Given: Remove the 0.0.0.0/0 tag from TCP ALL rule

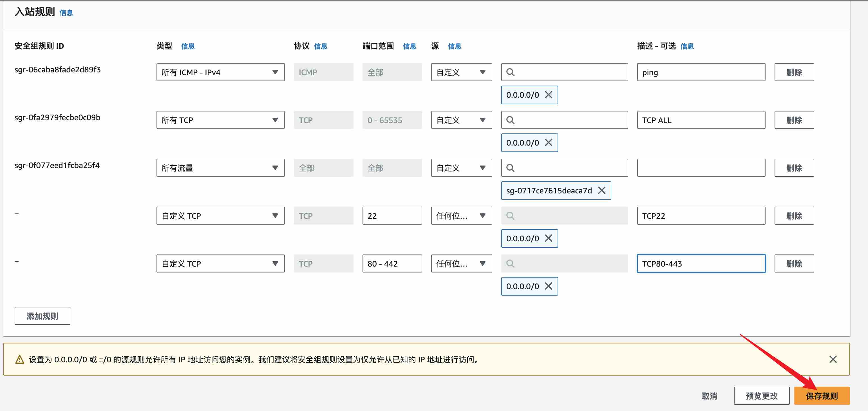Looking at the screenshot, I should tap(549, 142).
